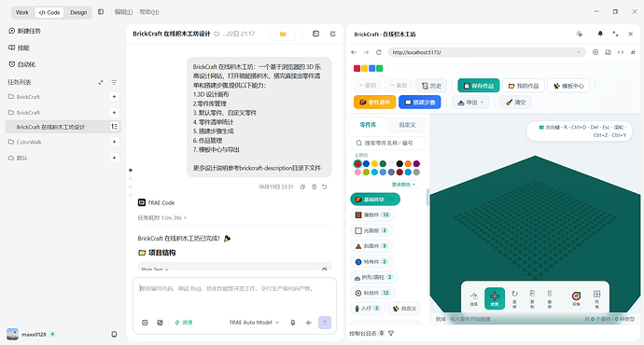Start voice input with the microphone icon

(293, 323)
